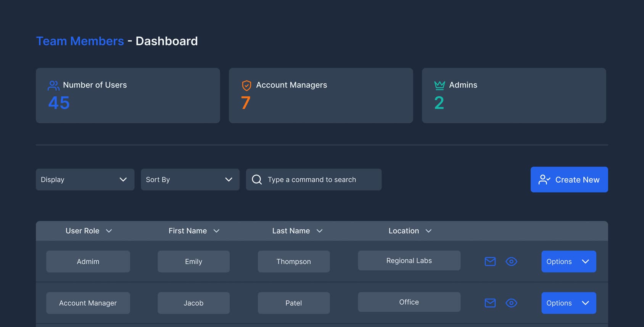This screenshot has width=644, height=327.
Task: Click the crown icon beside Admins
Action: [x=440, y=85]
